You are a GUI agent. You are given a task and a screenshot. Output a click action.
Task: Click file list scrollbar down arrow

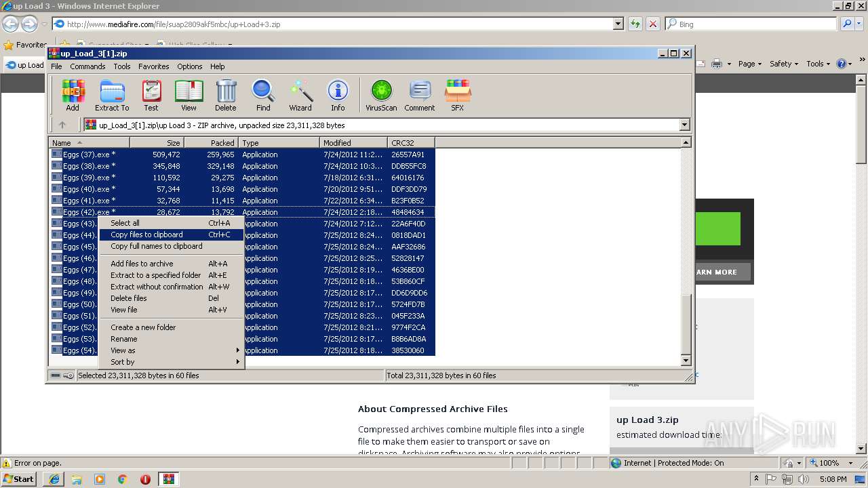686,361
